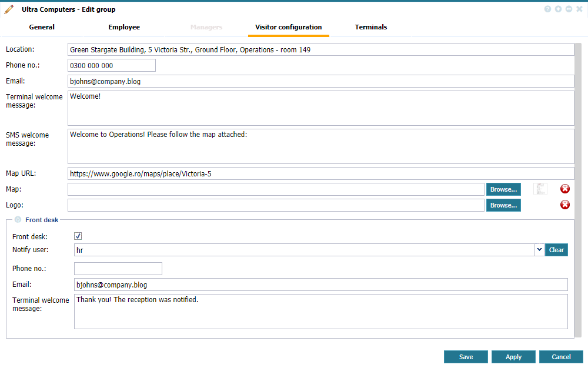Viewport: 588px width, 368px height.
Task: Click the horizontal-arrows resize icon in title bar
Action: pyautogui.click(x=569, y=9)
